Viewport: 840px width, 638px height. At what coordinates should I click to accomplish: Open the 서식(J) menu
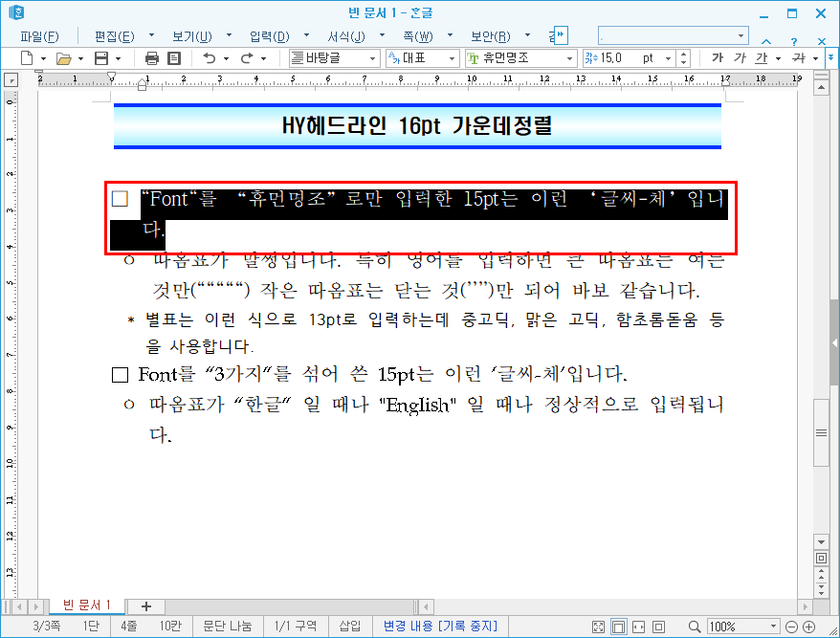[x=346, y=36]
